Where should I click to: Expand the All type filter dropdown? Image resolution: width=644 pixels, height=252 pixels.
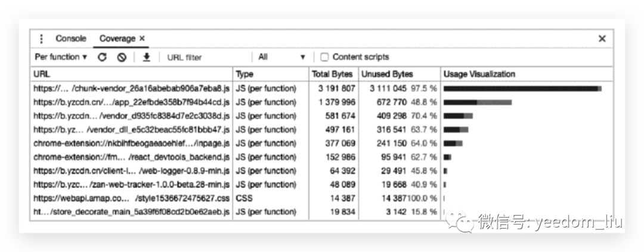(x=281, y=57)
